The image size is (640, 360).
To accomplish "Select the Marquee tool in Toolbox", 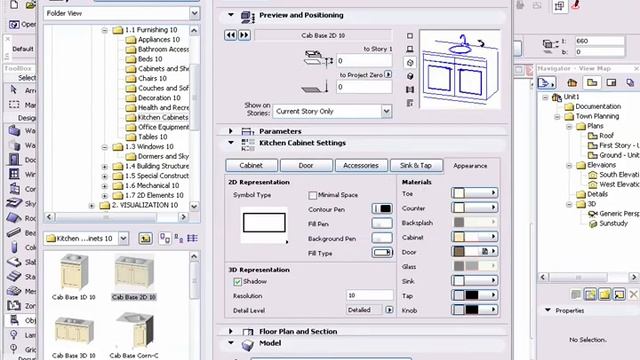I will coord(14,104).
